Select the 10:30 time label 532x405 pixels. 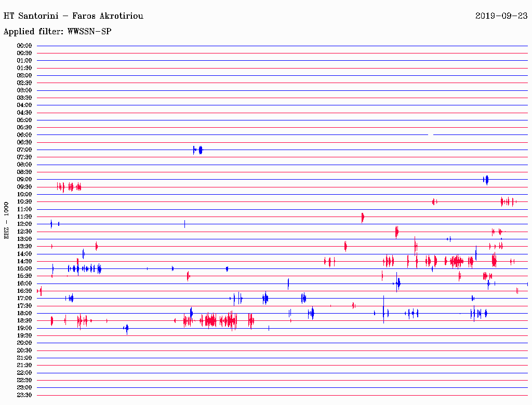click(x=24, y=202)
